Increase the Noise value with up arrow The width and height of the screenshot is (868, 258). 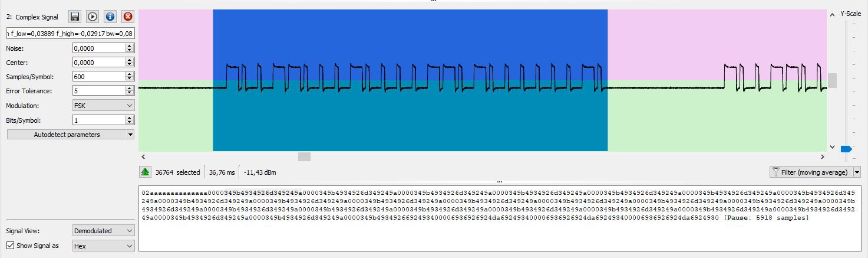click(x=130, y=46)
